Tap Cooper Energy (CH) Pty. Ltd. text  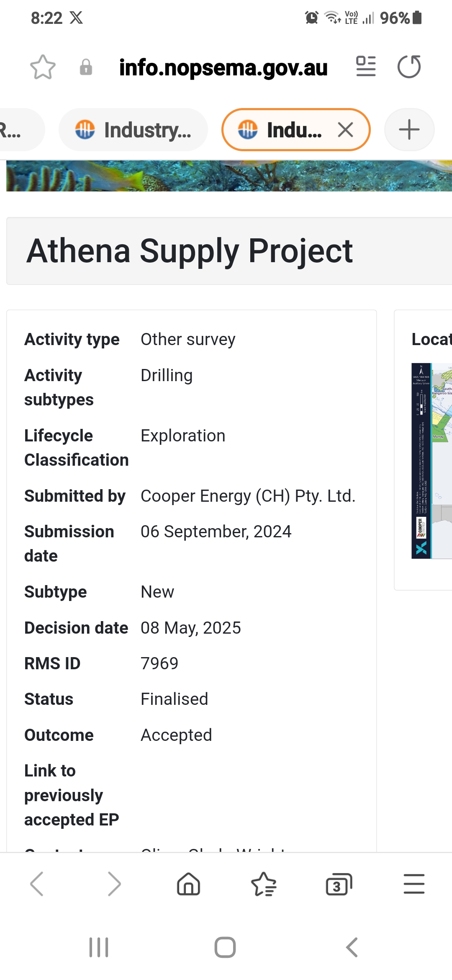[248, 496]
